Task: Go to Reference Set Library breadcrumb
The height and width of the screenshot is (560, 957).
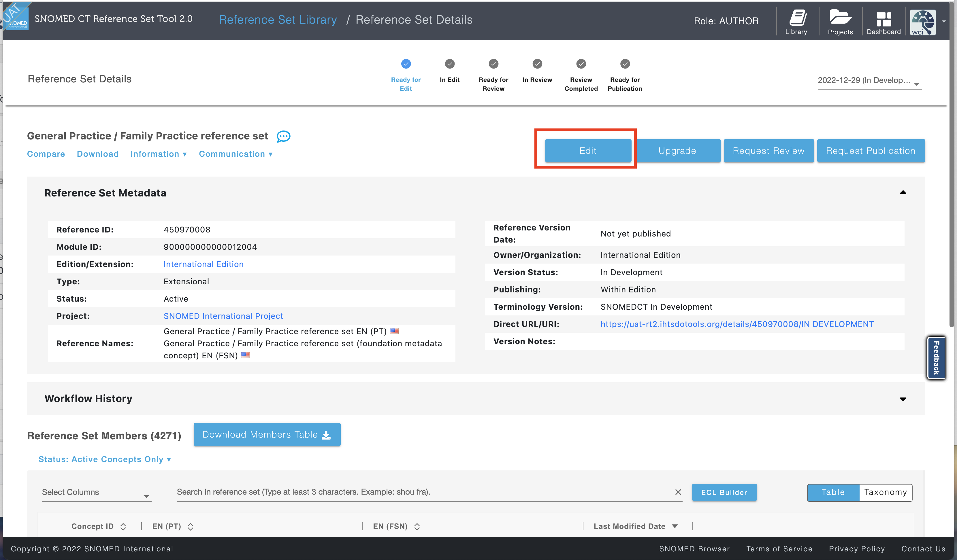Action: 278,19
